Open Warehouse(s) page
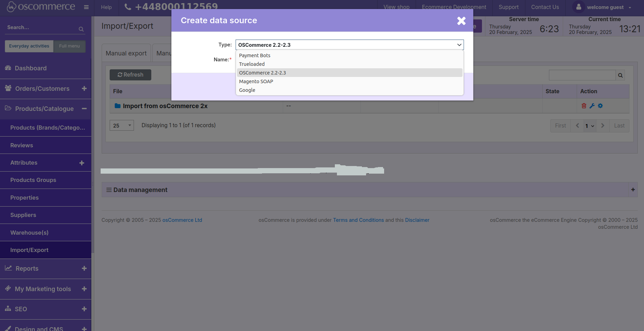The height and width of the screenshot is (331, 644). pos(29,233)
